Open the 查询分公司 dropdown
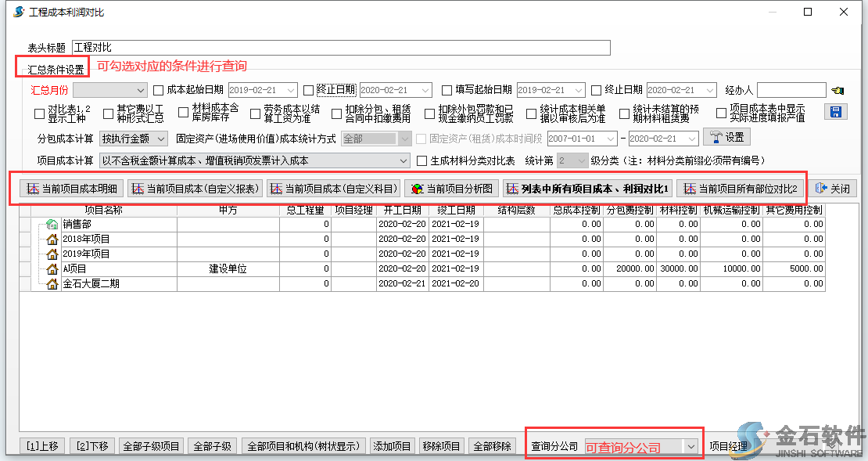 click(690, 446)
